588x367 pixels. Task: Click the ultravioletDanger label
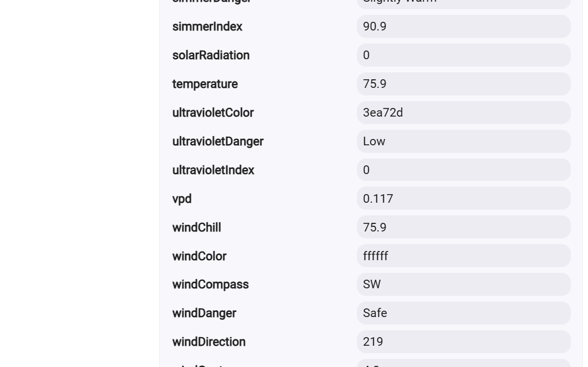pos(218,141)
